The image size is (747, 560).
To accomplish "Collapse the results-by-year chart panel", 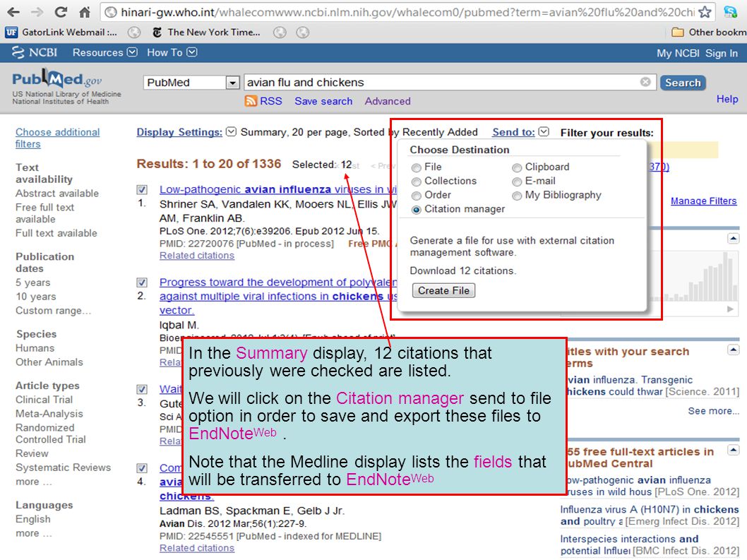I will click(733, 238).
